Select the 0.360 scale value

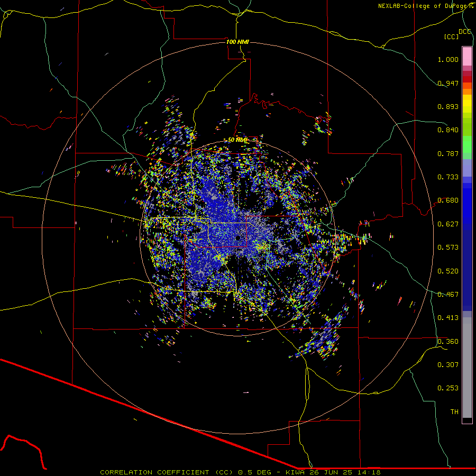click(448, 342)
